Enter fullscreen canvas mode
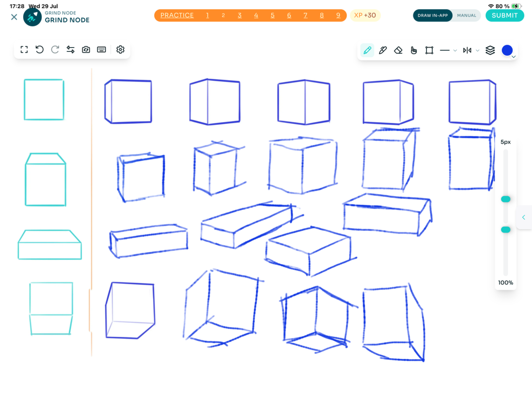 (x=24, y=49)
